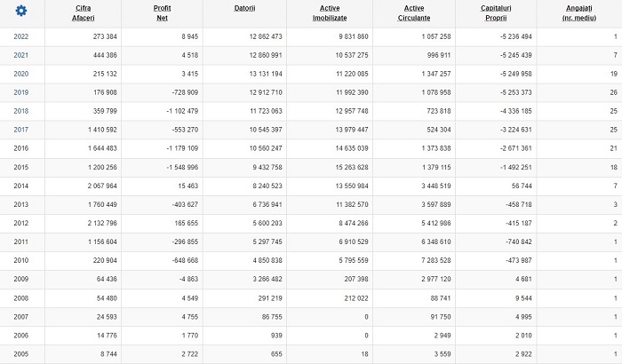Image resolution: width=622 pixels, height=364 pixels.
Task: Open the 2022 year link
Action: click(x=21, y=36)
